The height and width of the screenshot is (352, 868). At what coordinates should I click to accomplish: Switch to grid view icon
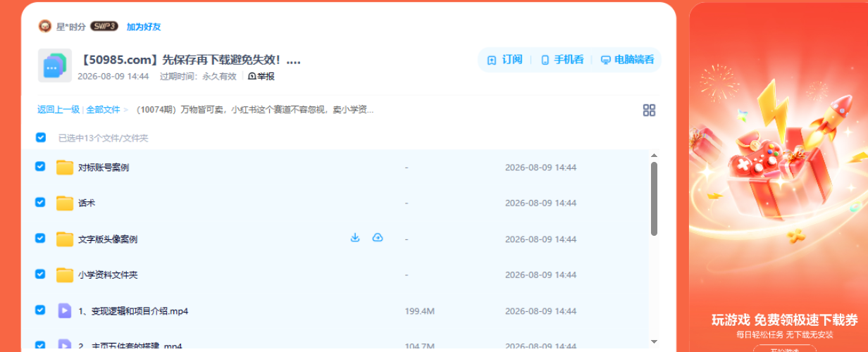(x=649, y=110)
